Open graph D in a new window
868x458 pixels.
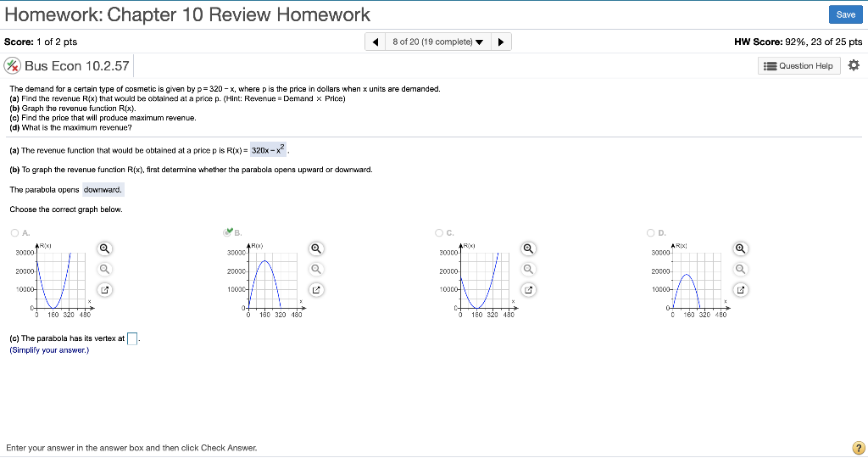[740, 289]
